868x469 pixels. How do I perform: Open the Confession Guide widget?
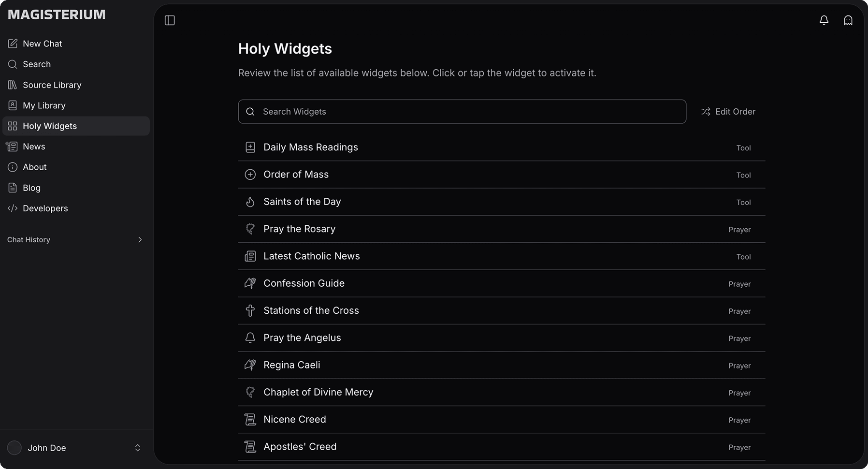click(x=304, y=283)
